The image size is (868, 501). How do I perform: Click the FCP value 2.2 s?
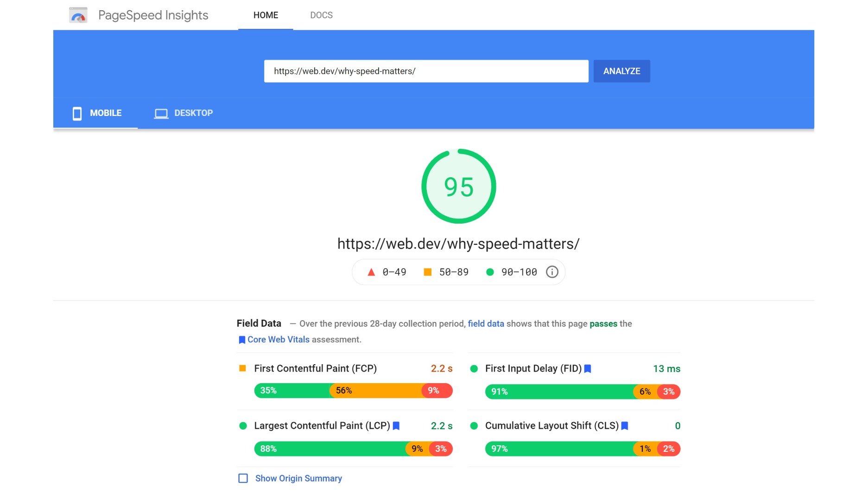click(x=442, y=368)
